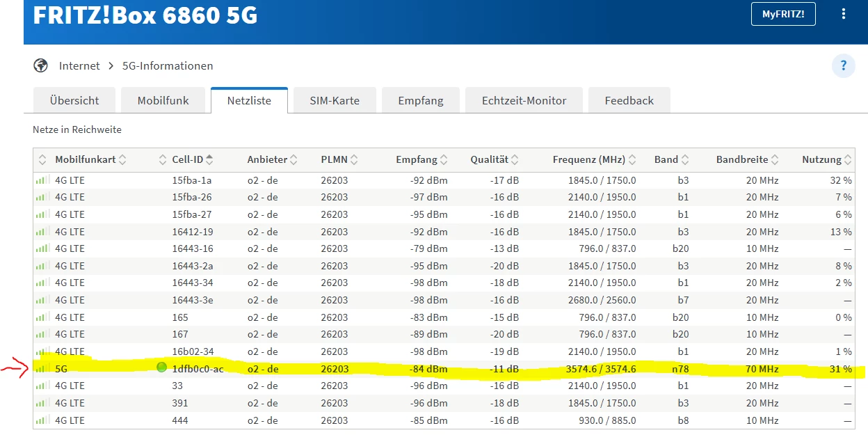
Task: Sort table by Qualität column
Action: point(495,159)
